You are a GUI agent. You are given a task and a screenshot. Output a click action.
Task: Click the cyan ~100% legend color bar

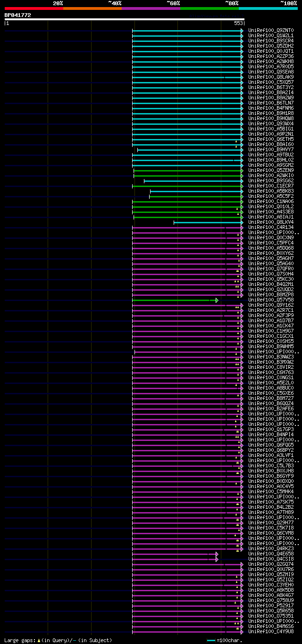pos(268,8)
